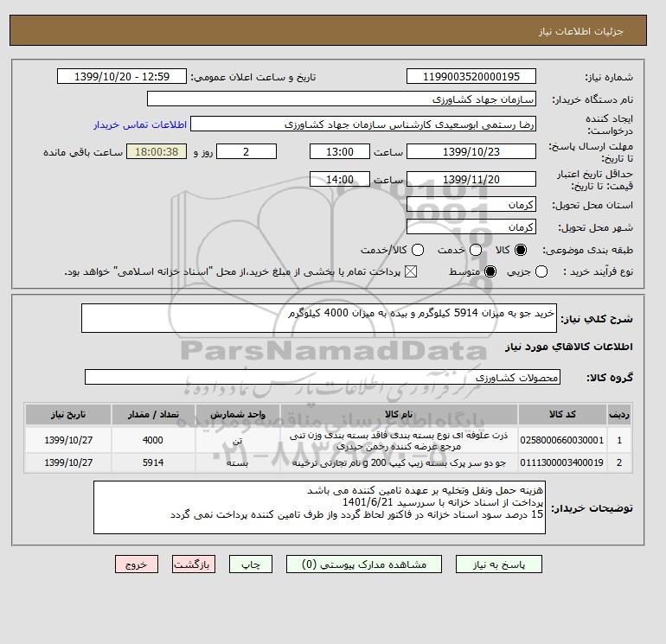Click the buyer notes text area
The width and height of the screenshot is (666, 644).
319,507
